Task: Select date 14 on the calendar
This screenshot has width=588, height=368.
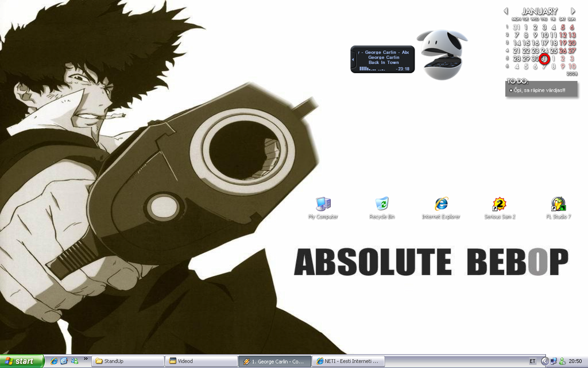Action: (517, 43)
